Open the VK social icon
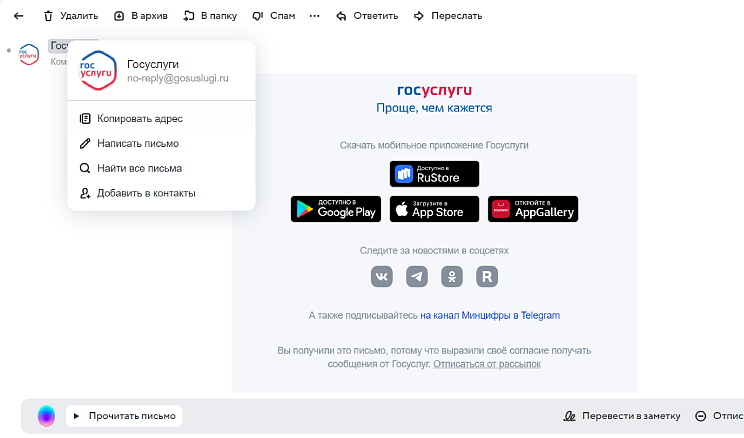The width and height of the screenshot is (744, 438). pyautogui.click(x=382, y=276)
